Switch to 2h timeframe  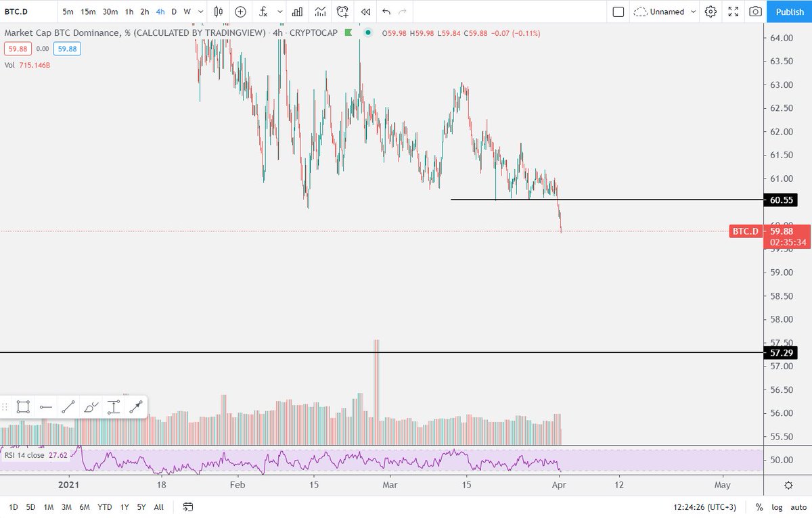click(145, 11)
